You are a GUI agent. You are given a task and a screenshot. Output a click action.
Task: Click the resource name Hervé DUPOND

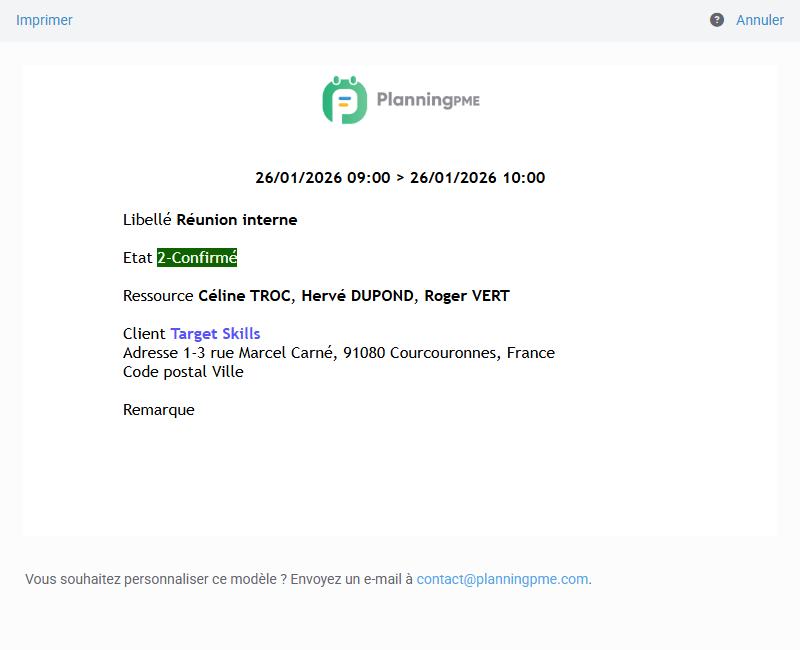357,296
